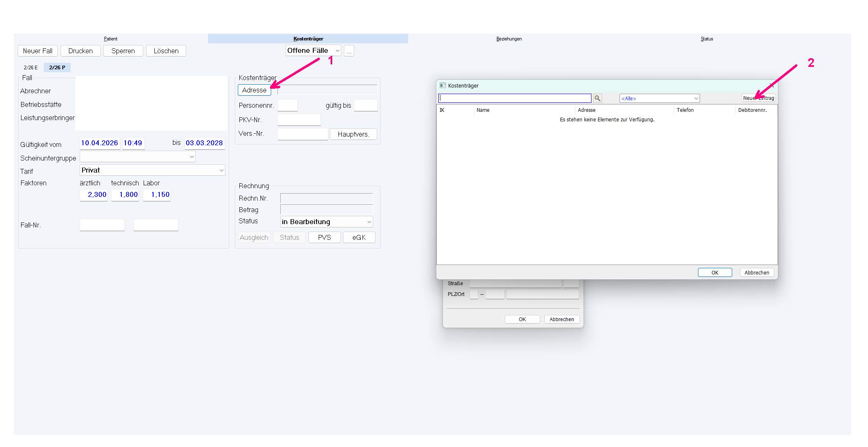Select the 2/26 E case tab
868x447 pixels.
click(x=31, y=67)
